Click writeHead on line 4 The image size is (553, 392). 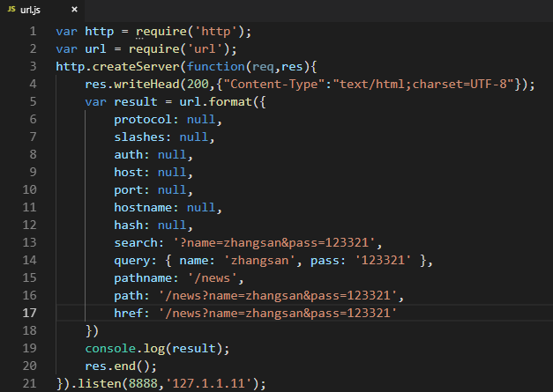[x=146, y=85]
